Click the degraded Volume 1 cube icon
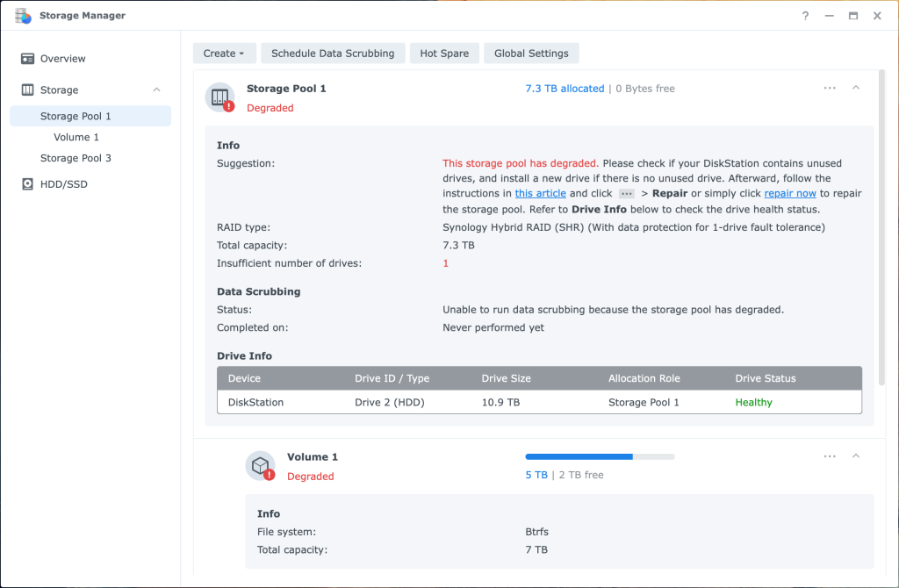The height and width of the screenshot is (588, 899). [x=260, y=466]
